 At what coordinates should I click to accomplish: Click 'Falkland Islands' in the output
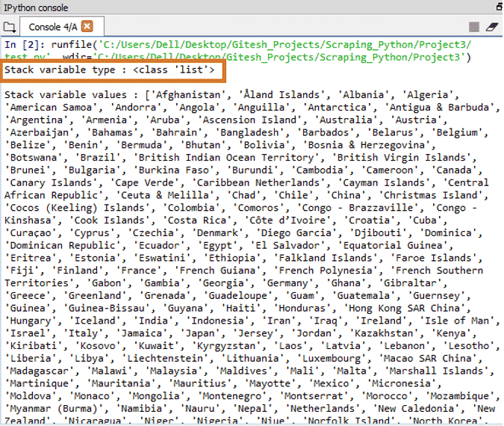(x=326, y=258)
